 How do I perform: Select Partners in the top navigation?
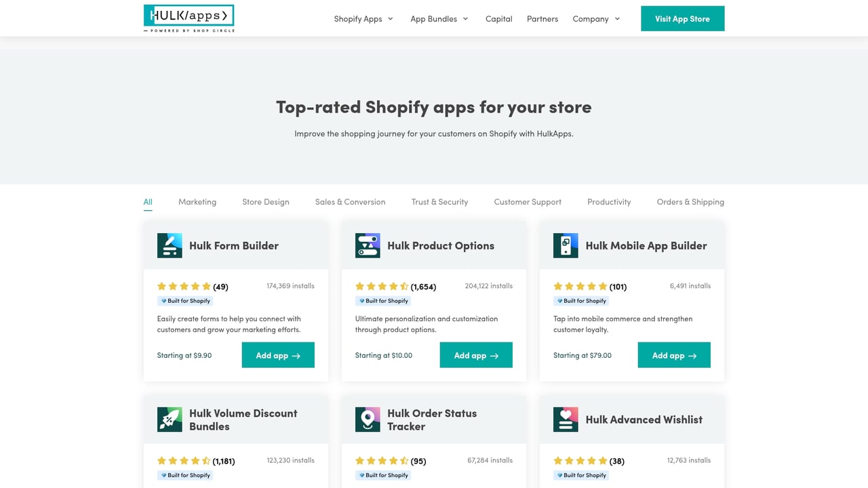542,19
